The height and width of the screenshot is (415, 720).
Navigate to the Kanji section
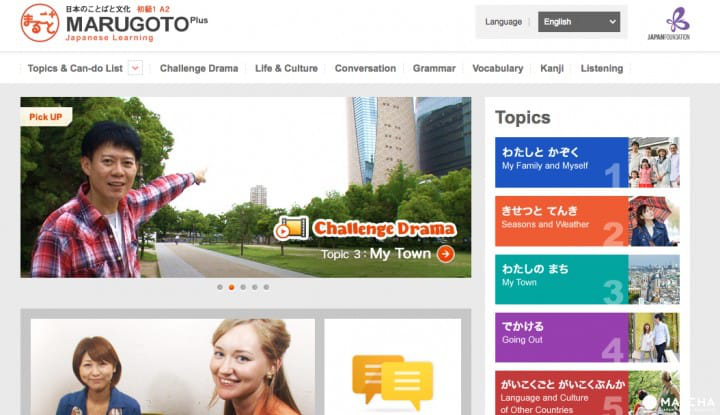552,68
